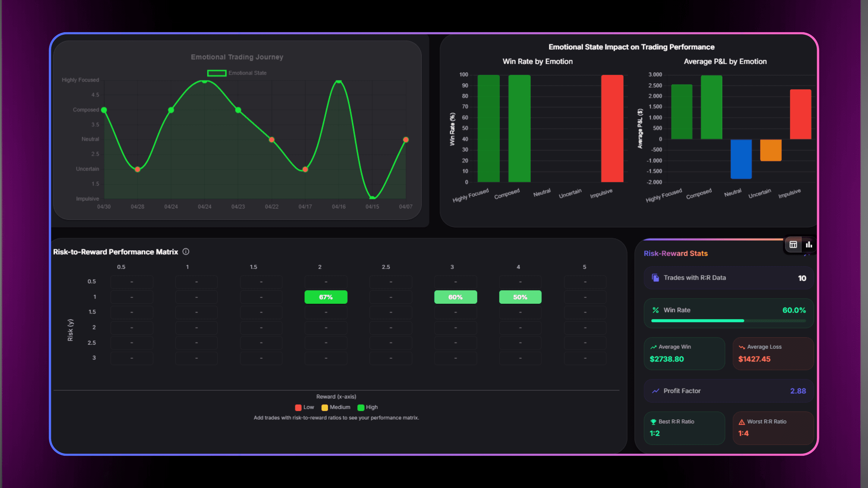Click the red Impulsive bar in Average P&L chart
The image size is (868, 488).
[800, 114]
